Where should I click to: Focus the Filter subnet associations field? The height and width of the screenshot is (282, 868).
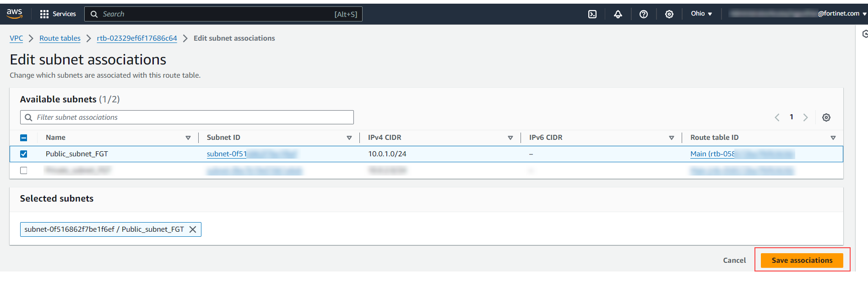point(187,117)
